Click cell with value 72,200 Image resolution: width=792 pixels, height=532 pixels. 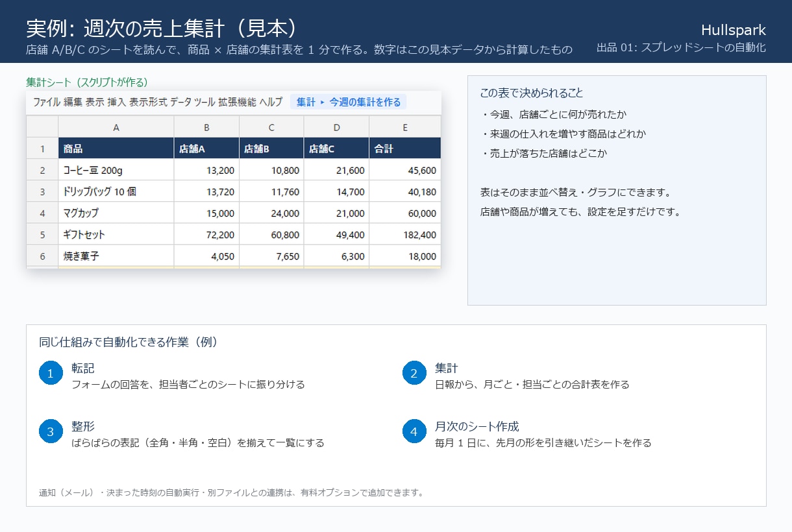pos(206,234)
